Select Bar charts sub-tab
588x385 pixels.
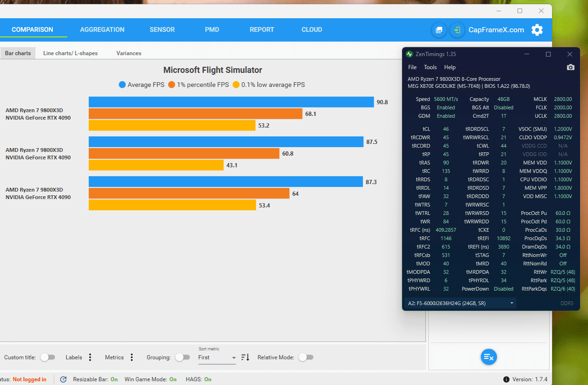point(18,53)
